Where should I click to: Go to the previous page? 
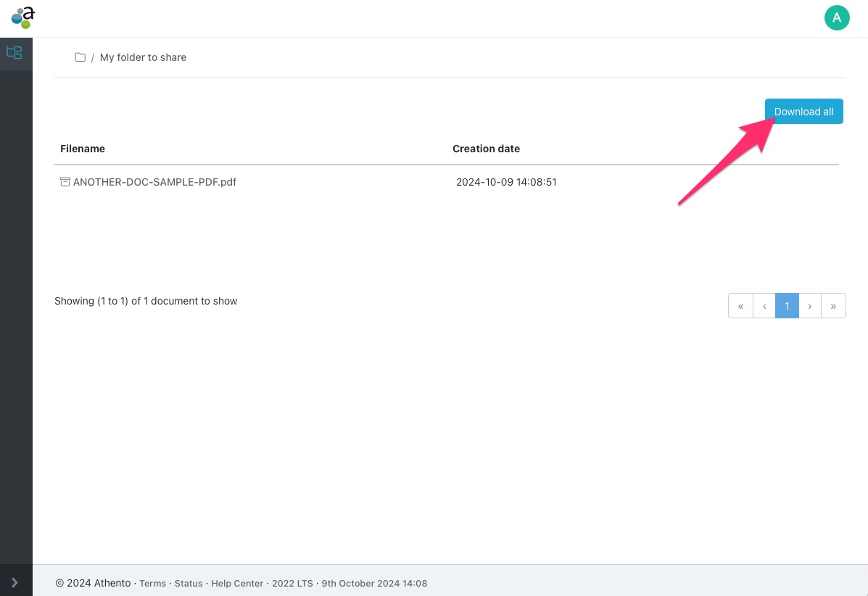tap(764, 306)
